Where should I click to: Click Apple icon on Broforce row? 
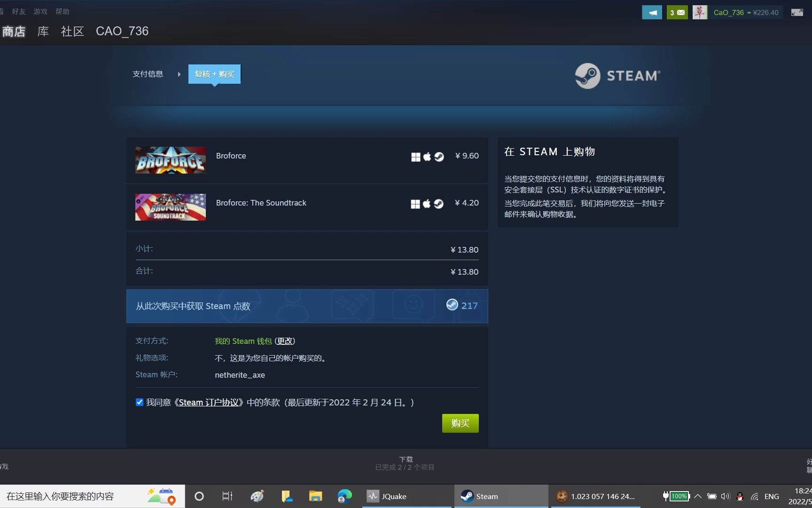pos(427,157)
